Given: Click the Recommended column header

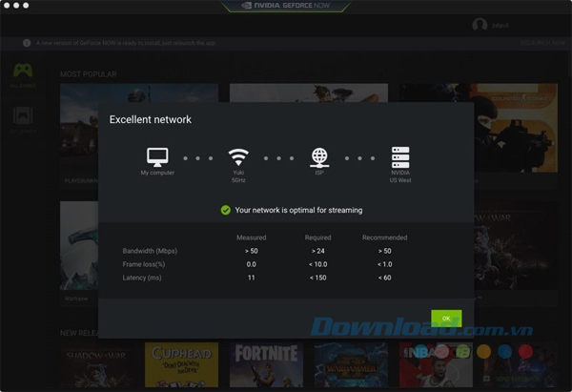Looking at the screenshot, I should 384,237.
